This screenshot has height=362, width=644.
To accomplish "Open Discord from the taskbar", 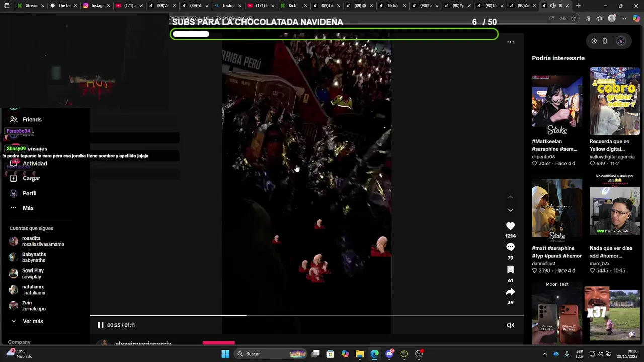I will (x=389, y=354).
